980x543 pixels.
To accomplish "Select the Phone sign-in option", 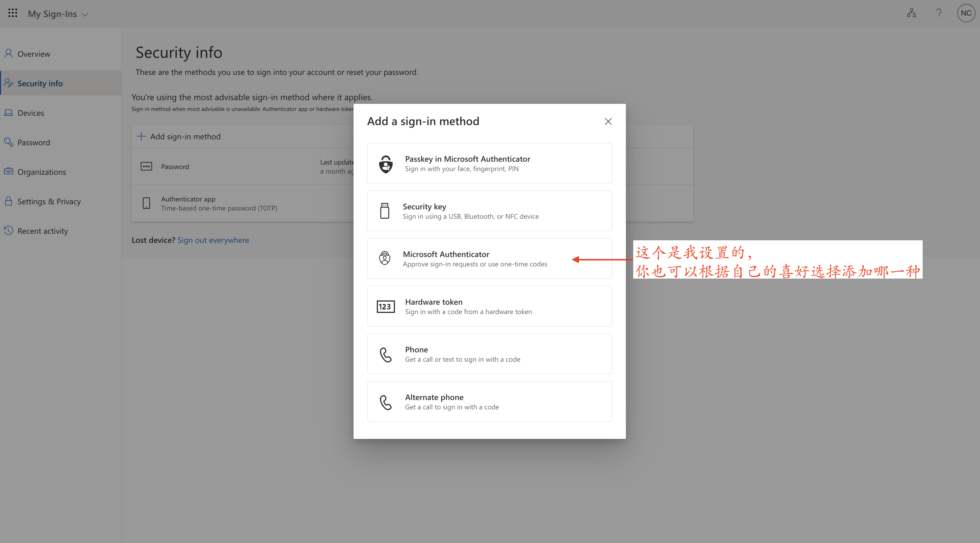I will pyautogui.click(x=489, y=354).
